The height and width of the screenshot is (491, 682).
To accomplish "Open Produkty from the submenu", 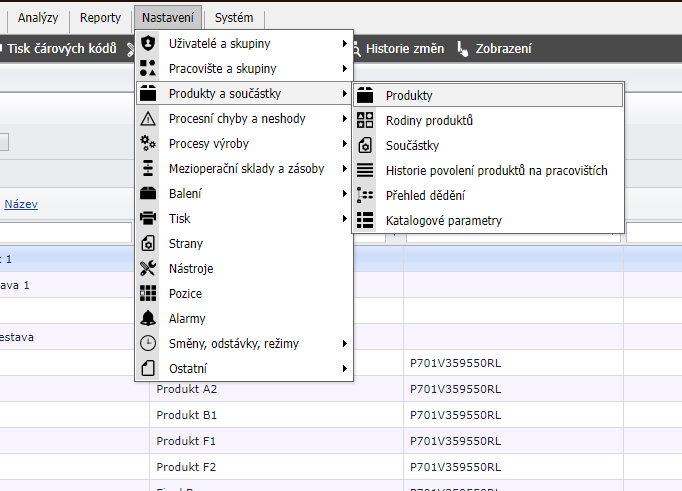I will click(x=409, y=96).
